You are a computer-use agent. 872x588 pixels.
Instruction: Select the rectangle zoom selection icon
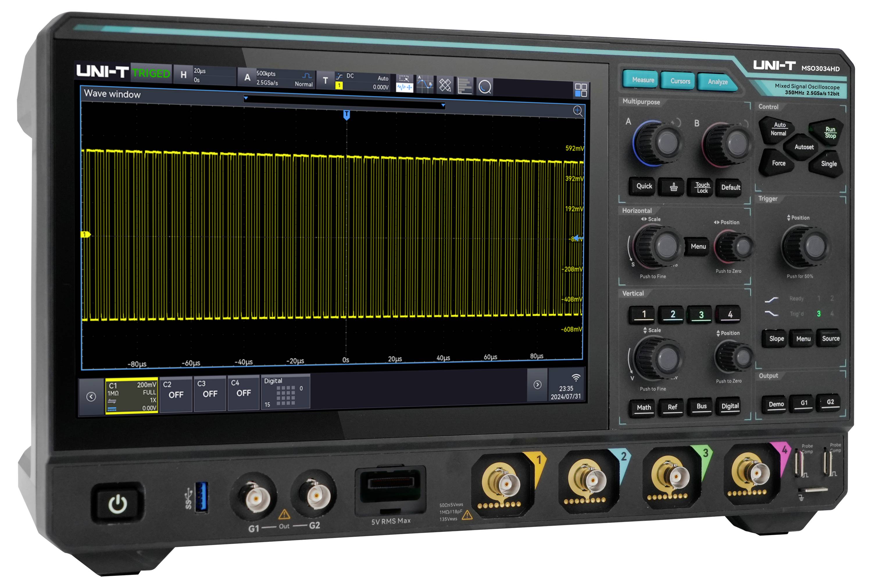pos(404,78)
